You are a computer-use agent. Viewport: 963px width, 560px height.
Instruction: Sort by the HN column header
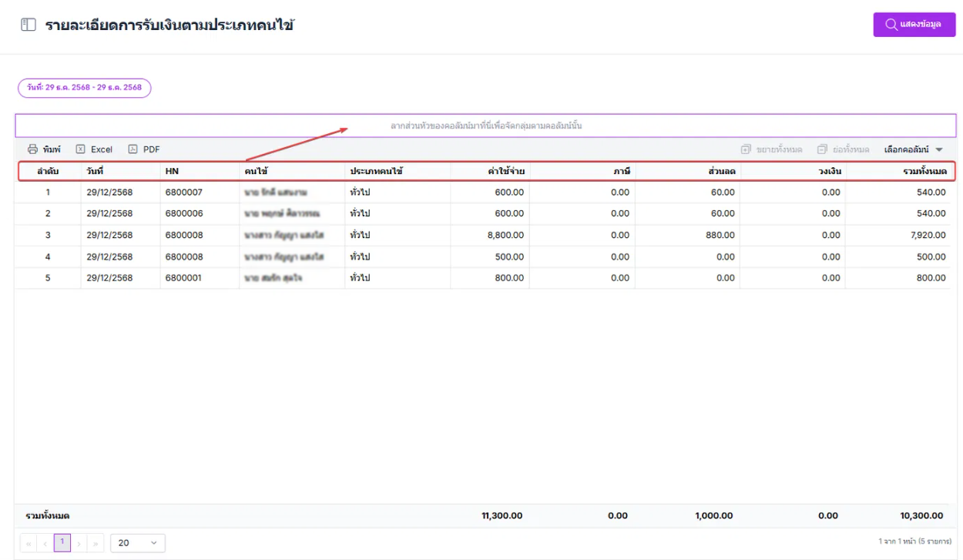(172, 171)
